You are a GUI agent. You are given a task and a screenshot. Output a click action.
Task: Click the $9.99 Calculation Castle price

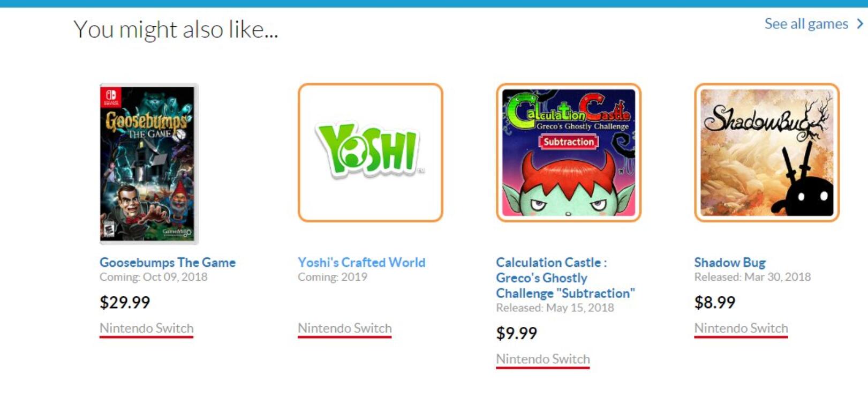[x=516, y=333]
